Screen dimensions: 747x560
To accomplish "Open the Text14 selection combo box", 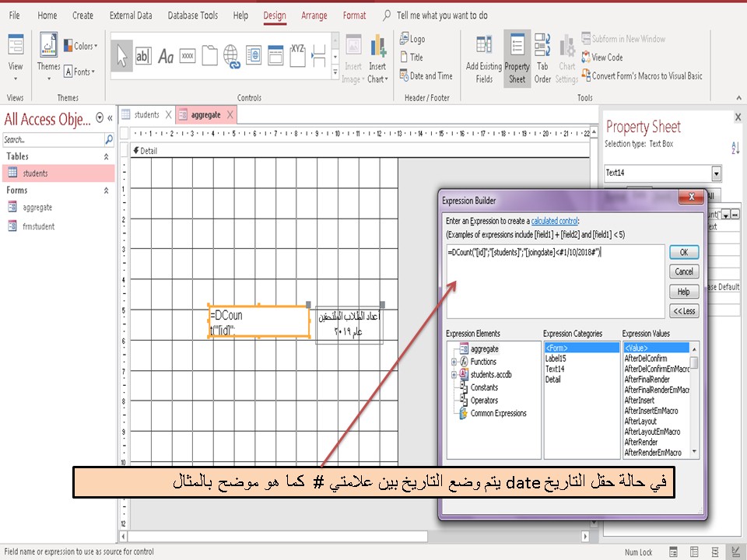I will tap(716, 173).
